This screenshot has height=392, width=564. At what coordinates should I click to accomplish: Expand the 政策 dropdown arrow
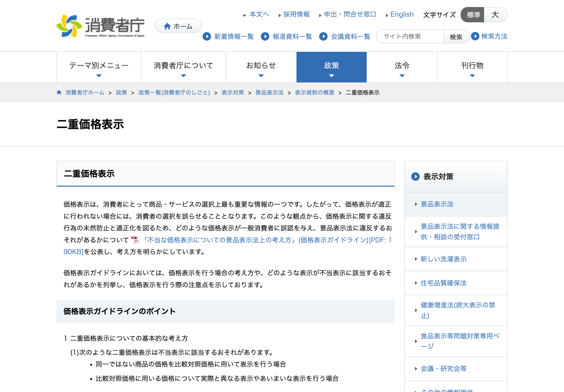tap(332, 76)
